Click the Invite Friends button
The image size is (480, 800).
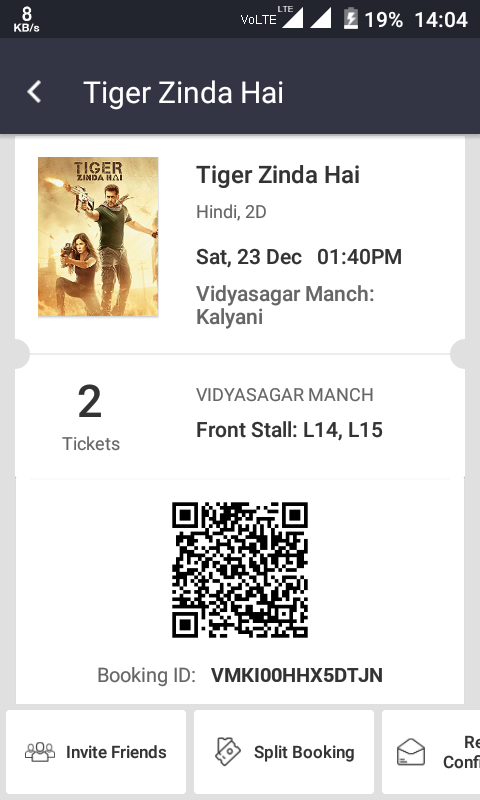[x=96, y=752]
